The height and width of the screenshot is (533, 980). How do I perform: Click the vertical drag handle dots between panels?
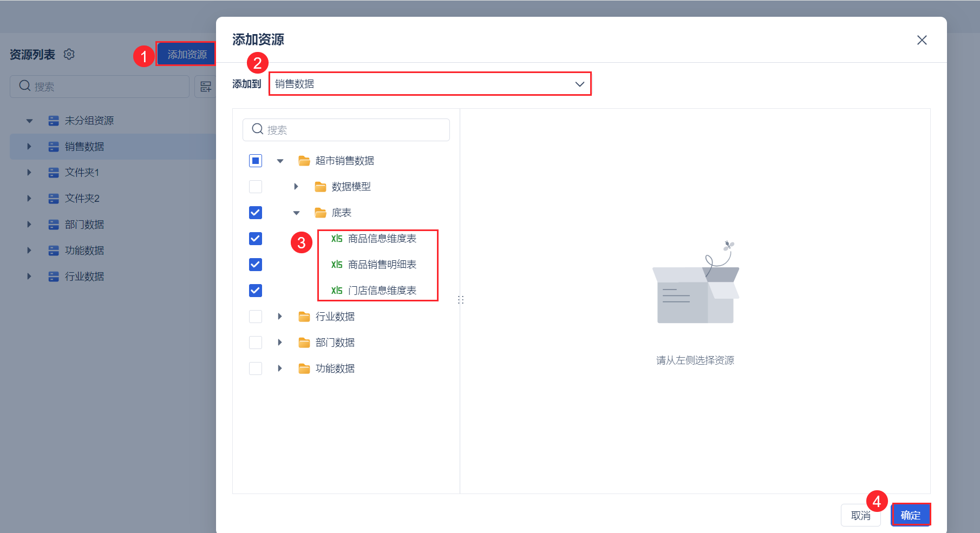(461, 300)
